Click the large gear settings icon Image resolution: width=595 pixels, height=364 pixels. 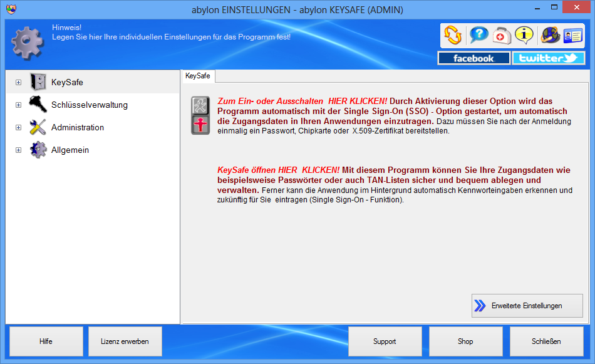point(28,43)
